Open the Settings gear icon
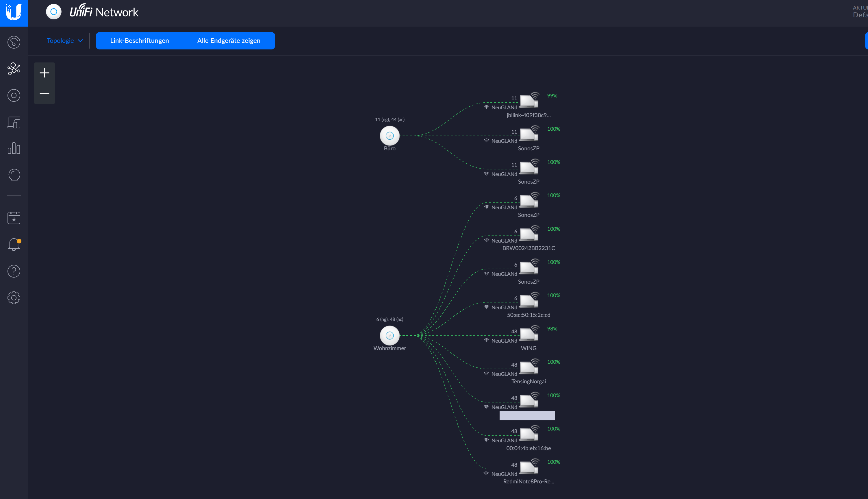 [14, 298]
